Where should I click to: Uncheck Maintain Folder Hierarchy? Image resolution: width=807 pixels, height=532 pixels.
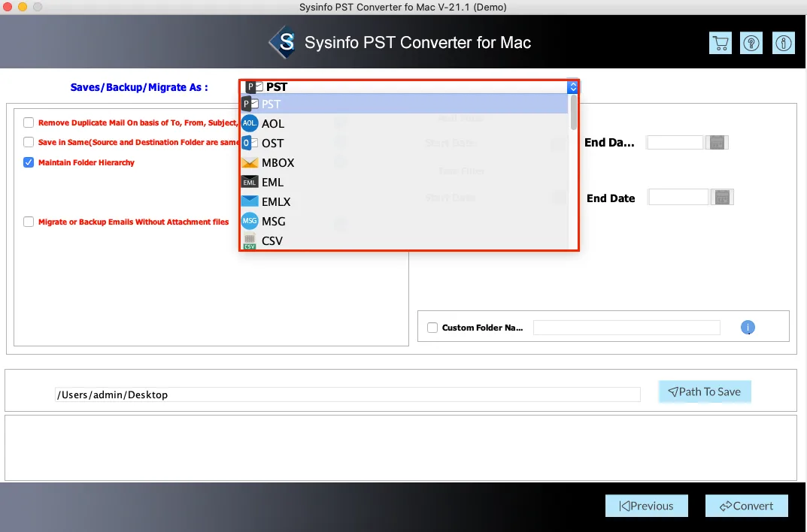tap(29, 162)
